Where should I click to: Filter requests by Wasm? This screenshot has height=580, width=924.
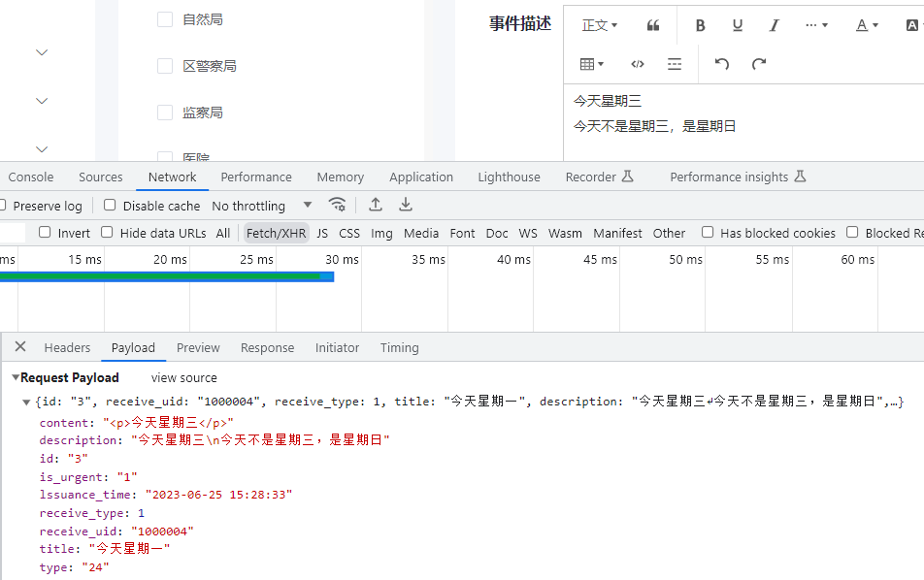point(565,233)
